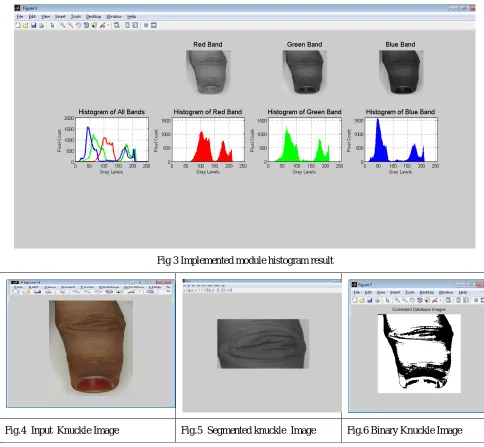Click the Red Band knuckle image
The height and width of the screenshot is (447, 484).
[x=208, y=72]
